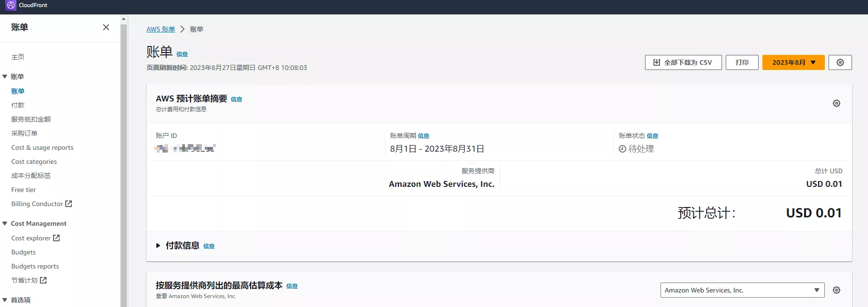
Task: Open Budgets reports page
Action: point(35,266)
